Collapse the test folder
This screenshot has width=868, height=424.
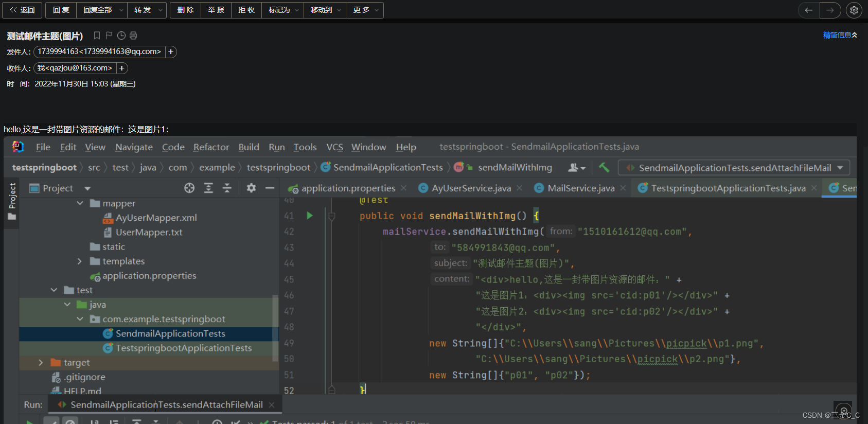[54, 290]
